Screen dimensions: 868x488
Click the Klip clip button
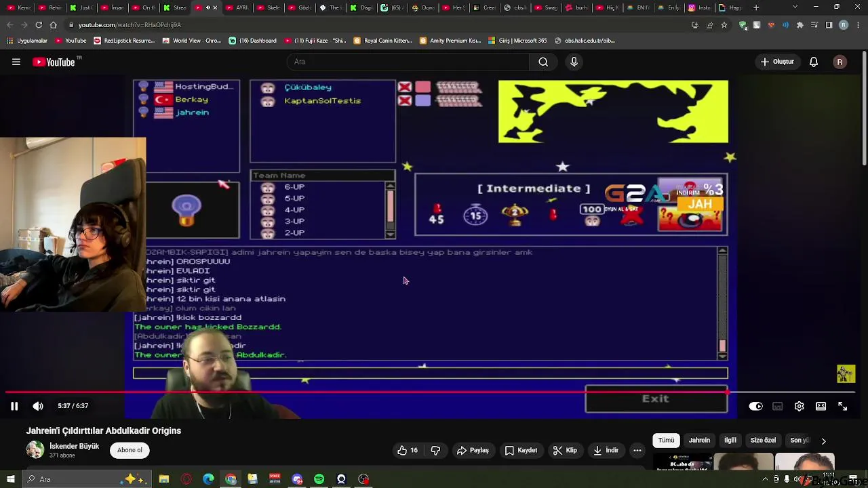565,450
